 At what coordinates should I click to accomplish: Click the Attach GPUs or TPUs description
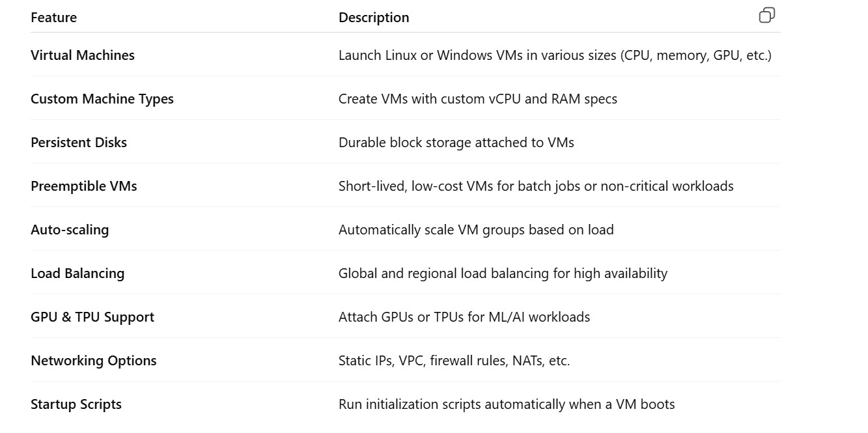(464, 317)
